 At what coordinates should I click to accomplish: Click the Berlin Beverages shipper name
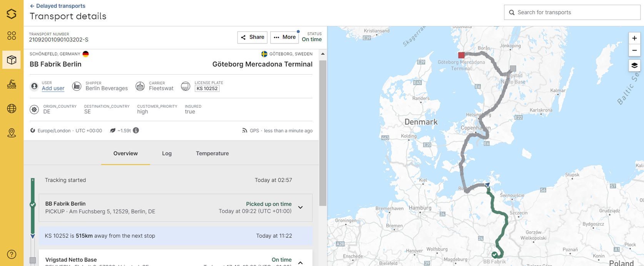pyautogui.click(x=107, y=88)
